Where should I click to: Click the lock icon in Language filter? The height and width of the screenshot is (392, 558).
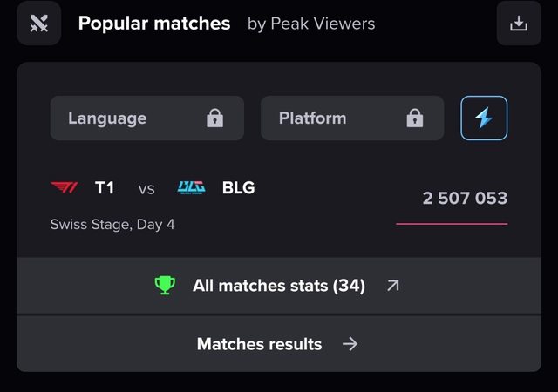point(215,118)
